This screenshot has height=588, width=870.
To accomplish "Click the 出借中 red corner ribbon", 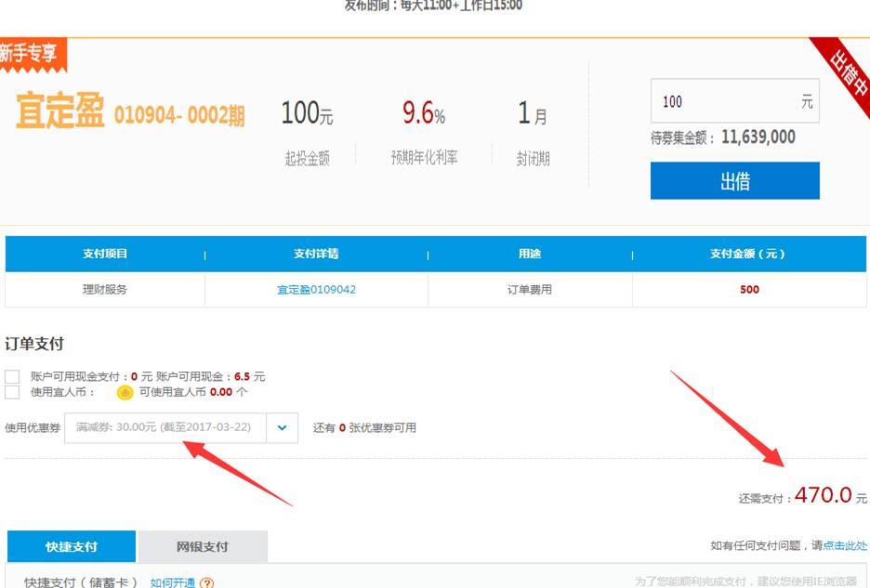I will coord(846,73).
